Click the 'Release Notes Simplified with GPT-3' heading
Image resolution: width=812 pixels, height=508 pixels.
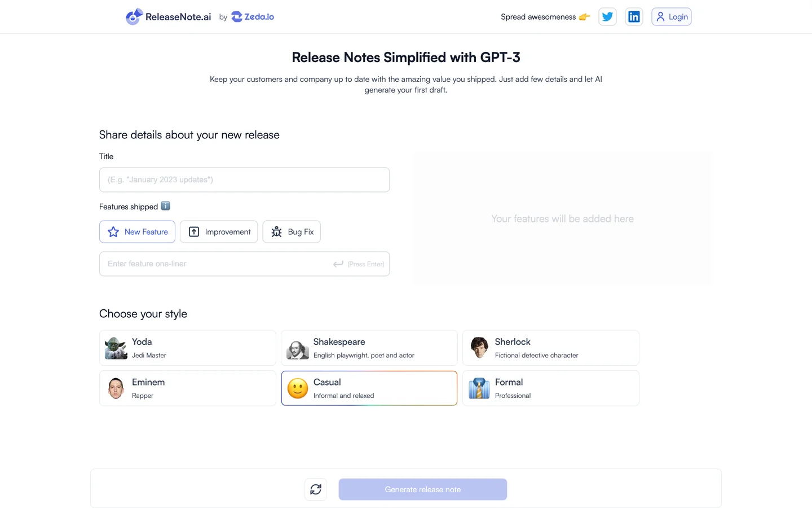(406, 58)
